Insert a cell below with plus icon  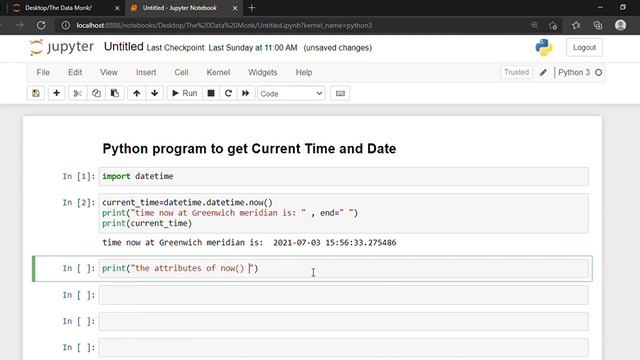pyautogui.click(x=56, y=93)
